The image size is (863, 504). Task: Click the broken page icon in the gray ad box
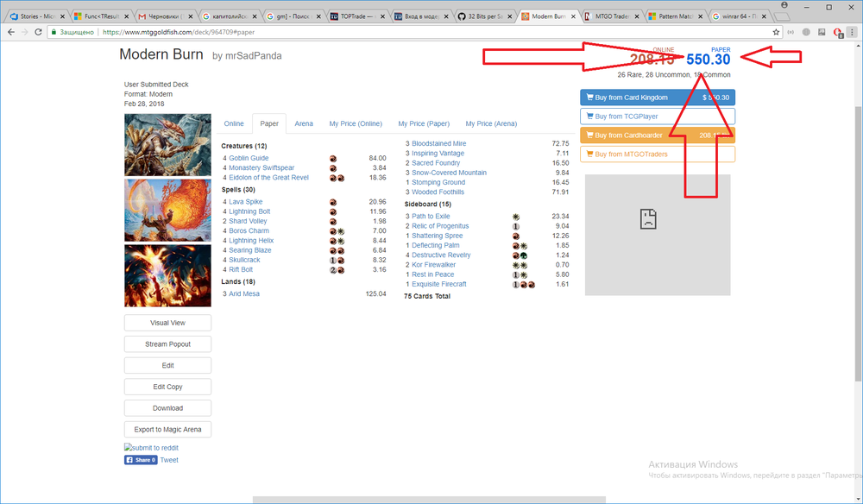(x=646, y=218)
